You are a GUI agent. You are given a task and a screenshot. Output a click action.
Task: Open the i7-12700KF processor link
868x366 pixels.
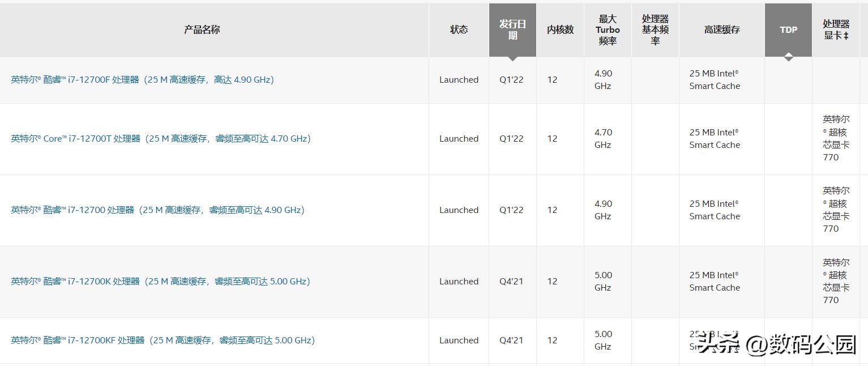[x=163, y=341]
